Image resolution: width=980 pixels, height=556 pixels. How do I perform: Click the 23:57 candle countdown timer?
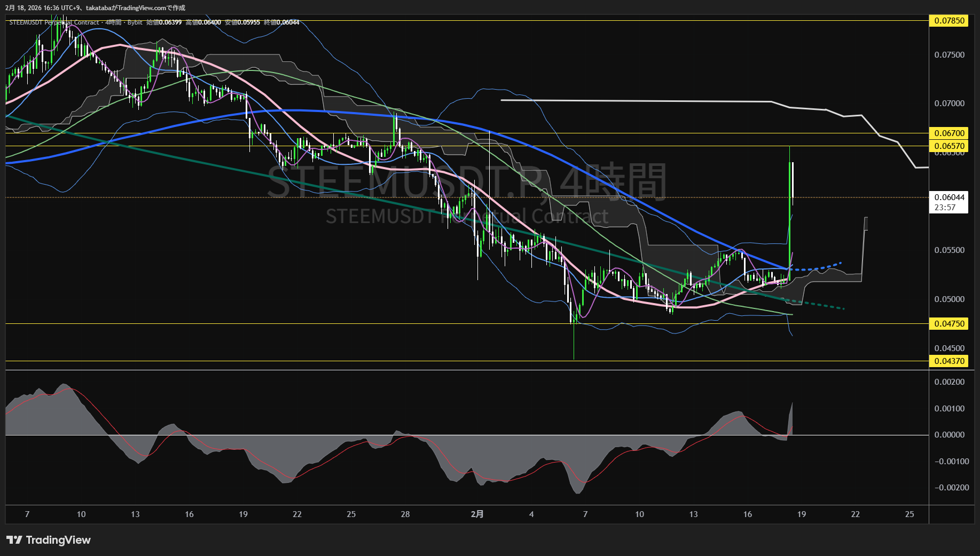[x=945, y=208]
